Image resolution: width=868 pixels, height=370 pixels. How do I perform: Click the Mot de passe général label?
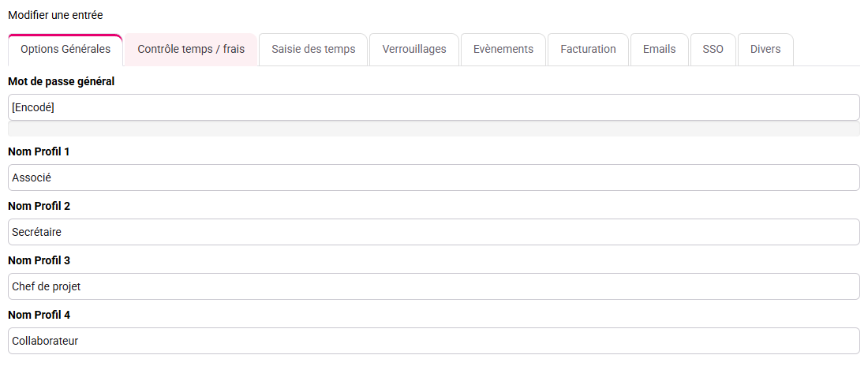[x=62, y=82]
